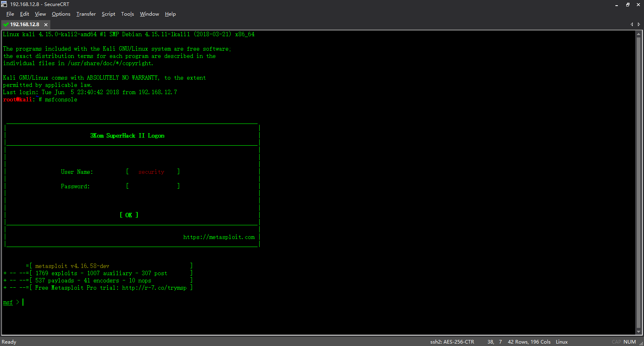Click the [ OK ] banner text
644x346 pixels.
(129, 215)
